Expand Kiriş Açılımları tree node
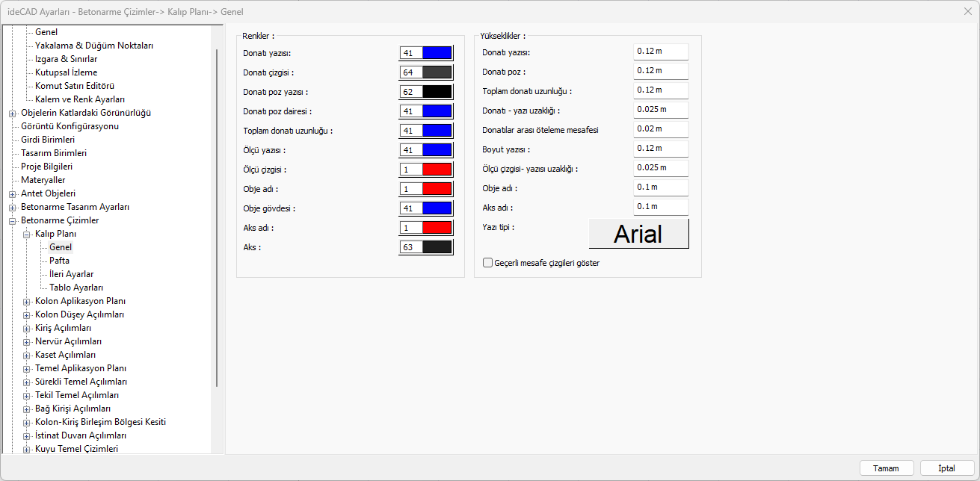 (27, 329)
